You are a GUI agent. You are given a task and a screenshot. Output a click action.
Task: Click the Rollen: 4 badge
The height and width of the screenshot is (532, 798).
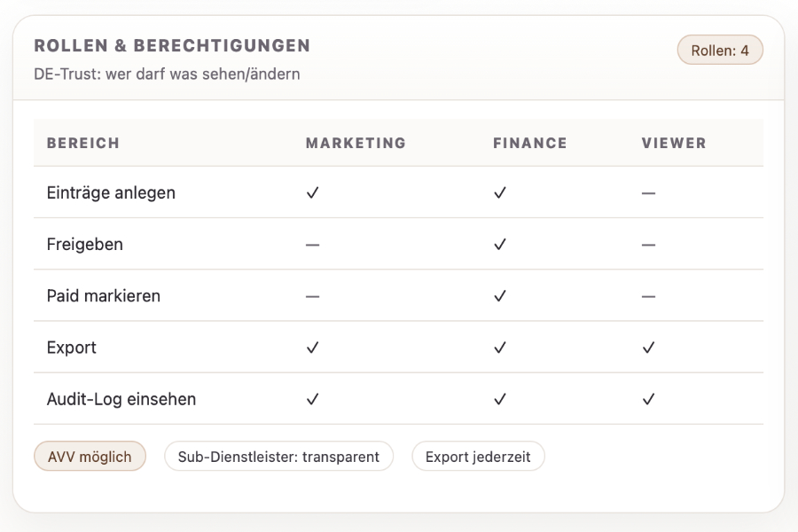click(720, 51)
